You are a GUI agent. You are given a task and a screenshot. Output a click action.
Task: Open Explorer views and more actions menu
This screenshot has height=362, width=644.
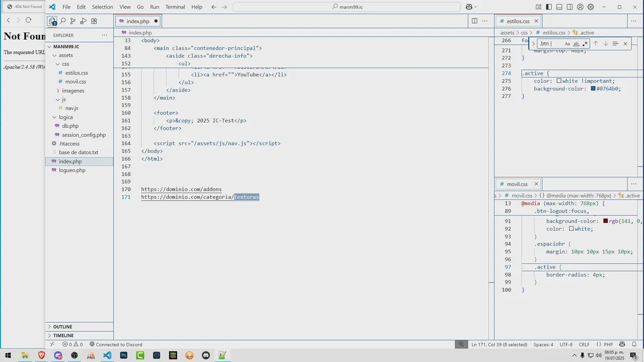pyautogui.click(x=105, y=35)
